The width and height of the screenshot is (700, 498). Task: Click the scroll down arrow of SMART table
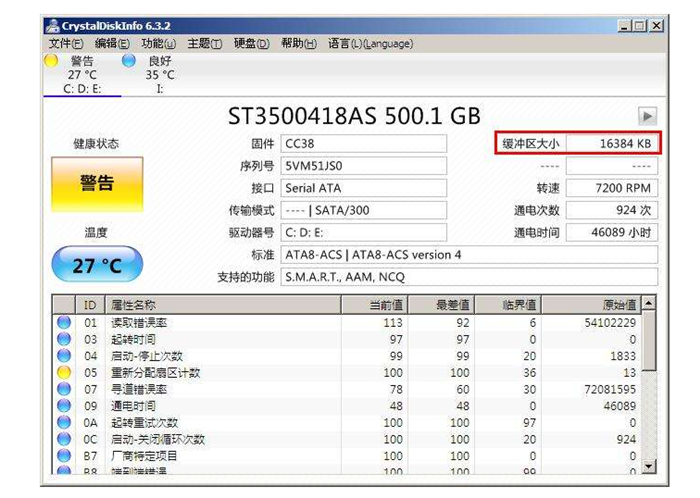coord(649,466)
